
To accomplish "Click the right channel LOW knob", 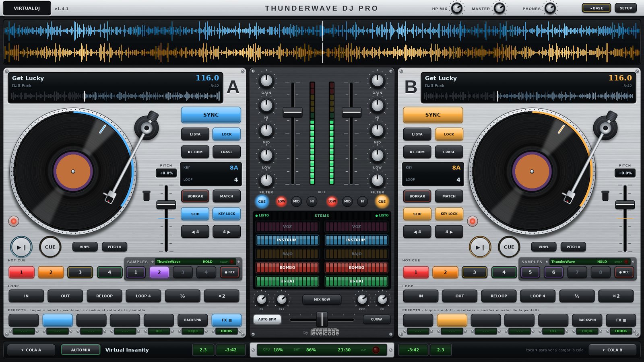I will click(x=377, y=156).
